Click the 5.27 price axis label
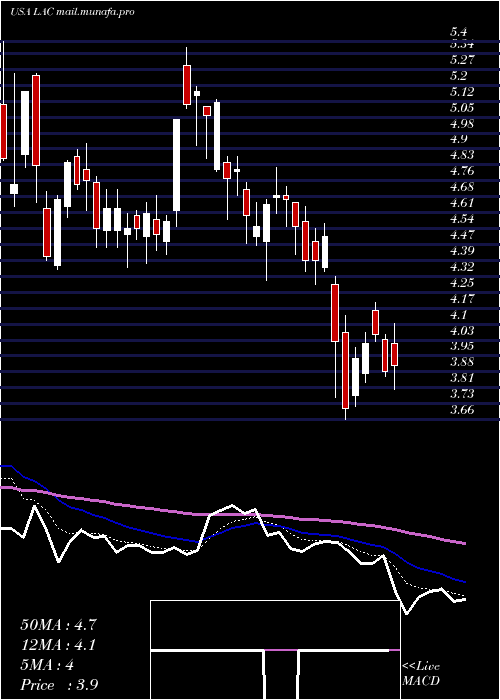 point(462,60)
